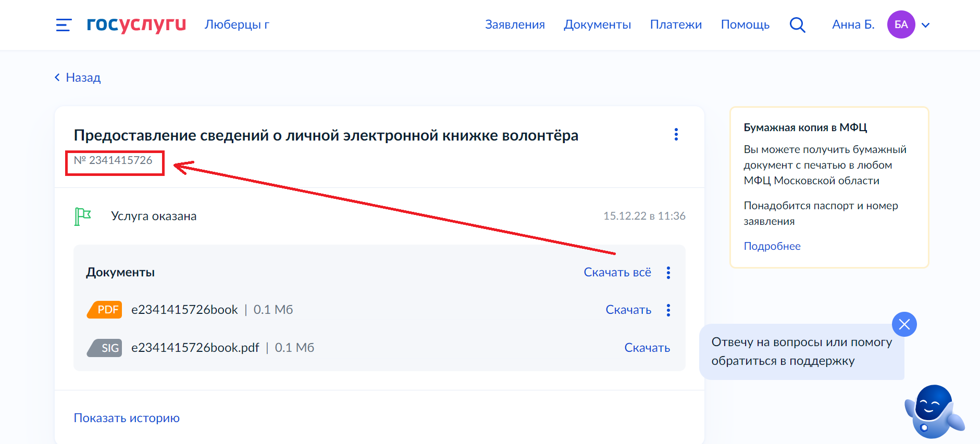Open the Помощь menu
Screen dimensions: 980x444
[745, 24]
